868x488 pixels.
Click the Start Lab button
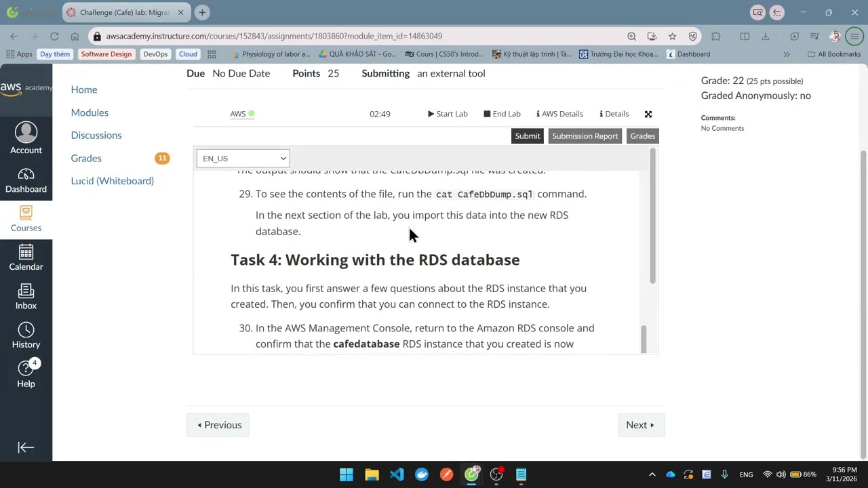tap(448, 114)
